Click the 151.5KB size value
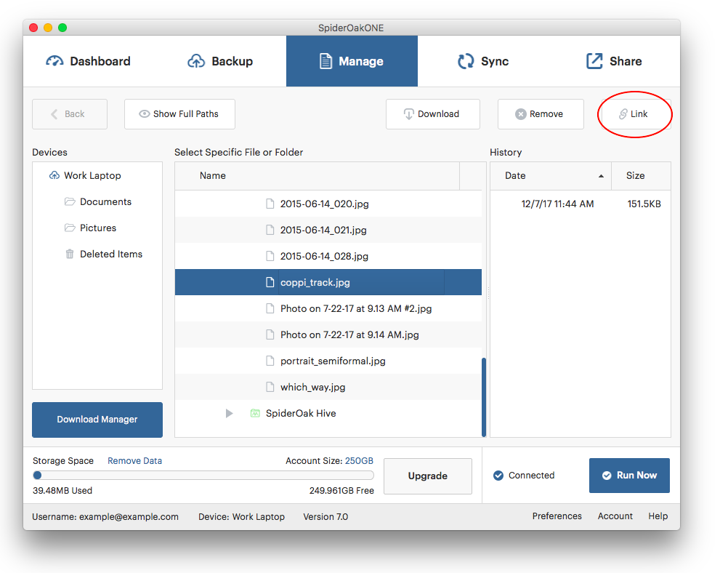 click(644, 204)
